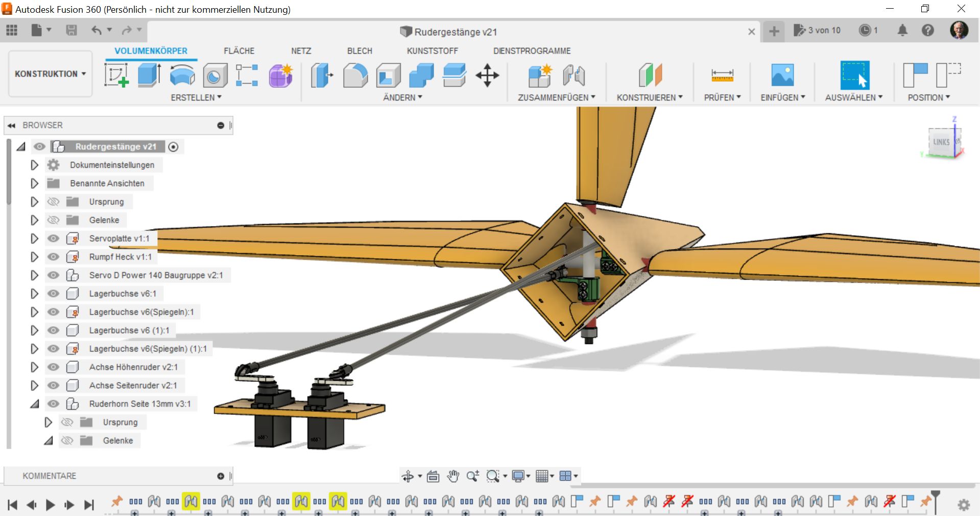Select the Measure tool
This screenshot has height=516, width=980.
pos(723,76)
